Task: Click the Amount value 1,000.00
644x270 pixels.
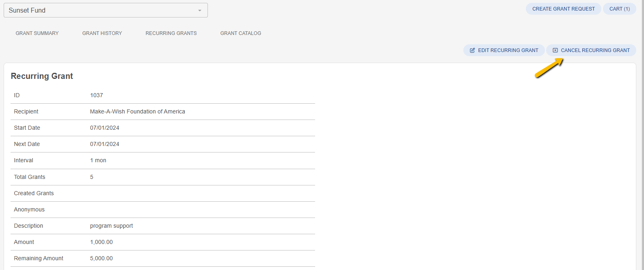Action: (102, 242)
